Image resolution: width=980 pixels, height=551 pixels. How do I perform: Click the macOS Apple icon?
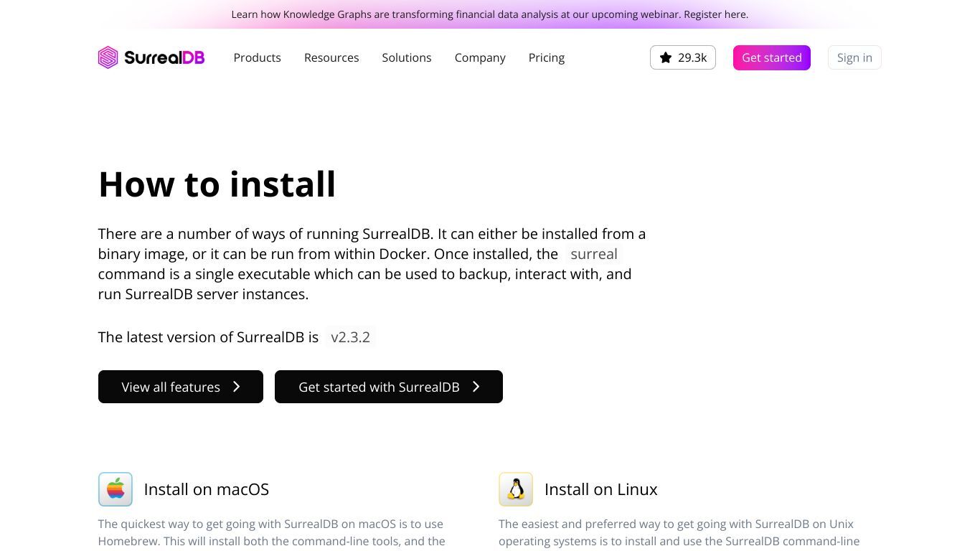pyautogui.click(x=116, y=489)
